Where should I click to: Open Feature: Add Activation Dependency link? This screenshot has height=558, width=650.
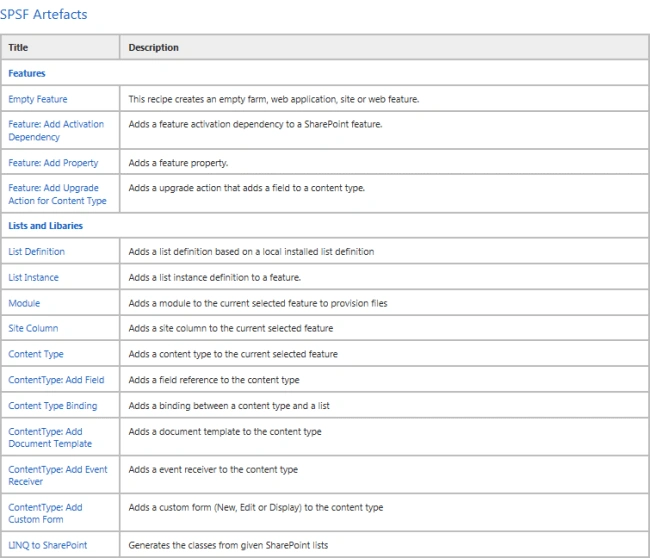tap(56, 130)
